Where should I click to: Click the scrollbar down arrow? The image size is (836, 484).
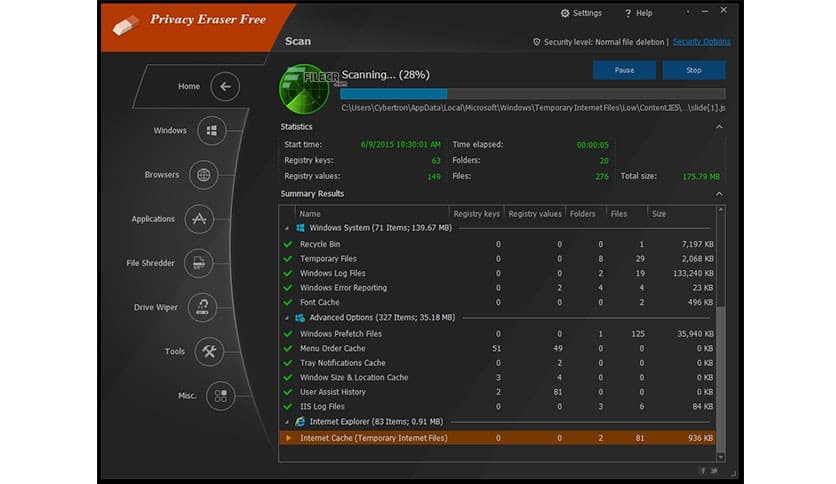click(721, 457)
